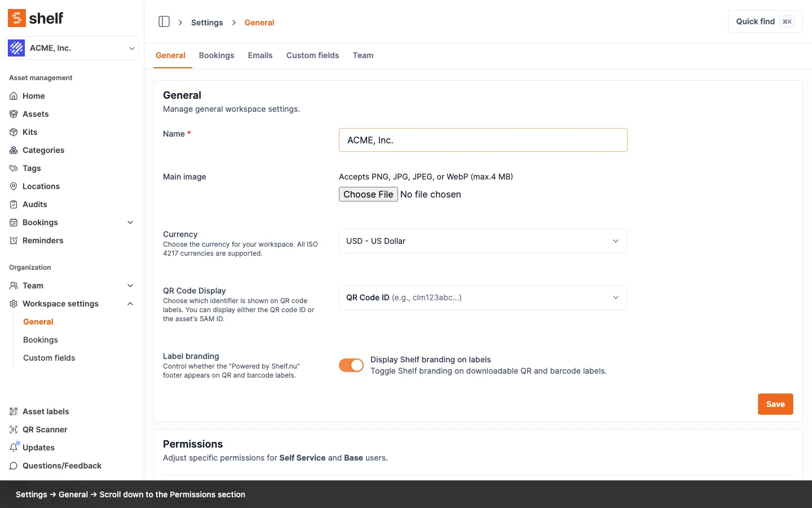Open Updates notifications

point(38,448)
